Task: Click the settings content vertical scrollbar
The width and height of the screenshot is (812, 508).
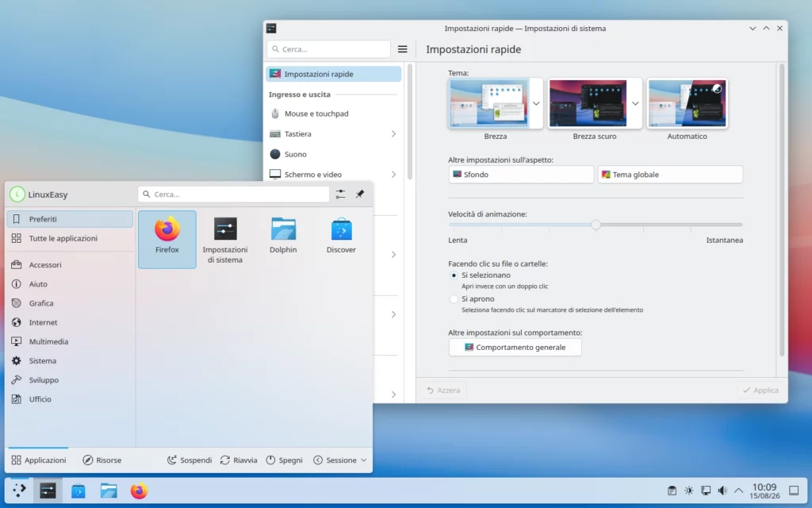Action: (x=781, y=210)
